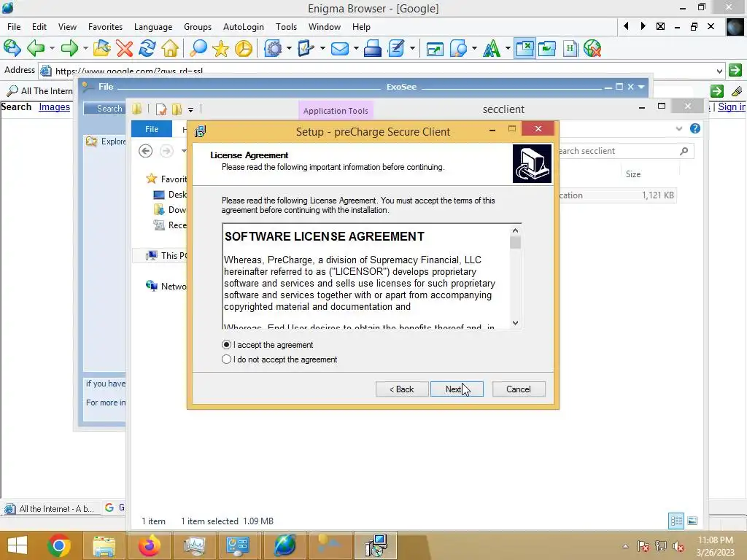Open Firefox from the taskbar
This screenshot has height=560, width=747.
click(x=149, y=545)
